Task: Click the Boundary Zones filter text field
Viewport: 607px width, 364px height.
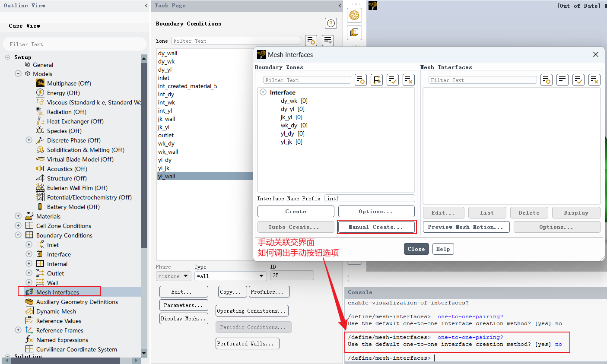Action: click(x=307, y=80)
